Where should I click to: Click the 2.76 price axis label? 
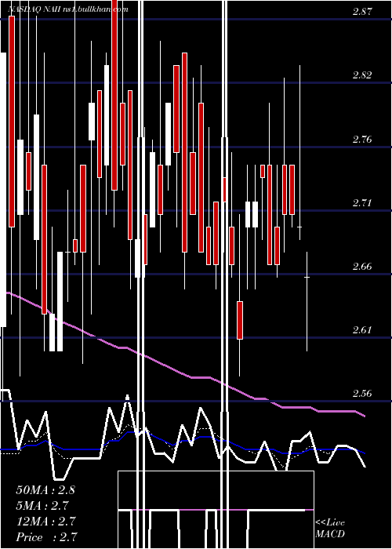tap(362, 140)
